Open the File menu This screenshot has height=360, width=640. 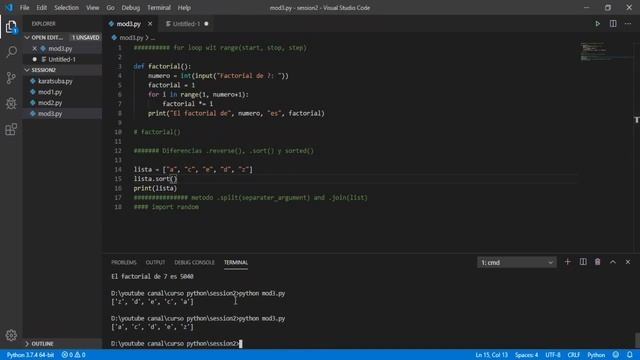[24, 8]
